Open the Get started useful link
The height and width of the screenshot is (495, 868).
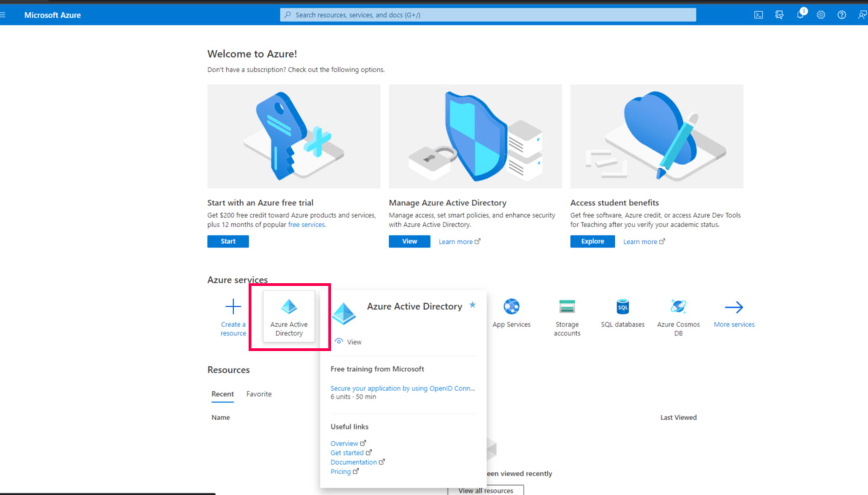[351, 453]
